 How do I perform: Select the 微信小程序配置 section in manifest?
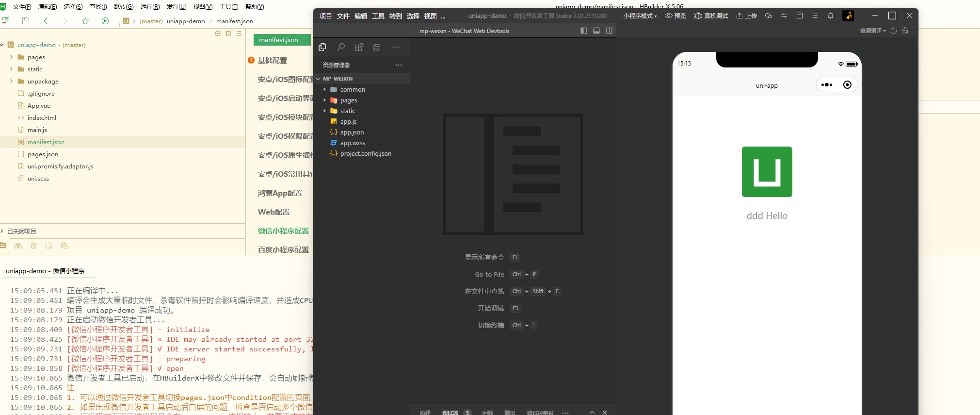click(283, 231)
